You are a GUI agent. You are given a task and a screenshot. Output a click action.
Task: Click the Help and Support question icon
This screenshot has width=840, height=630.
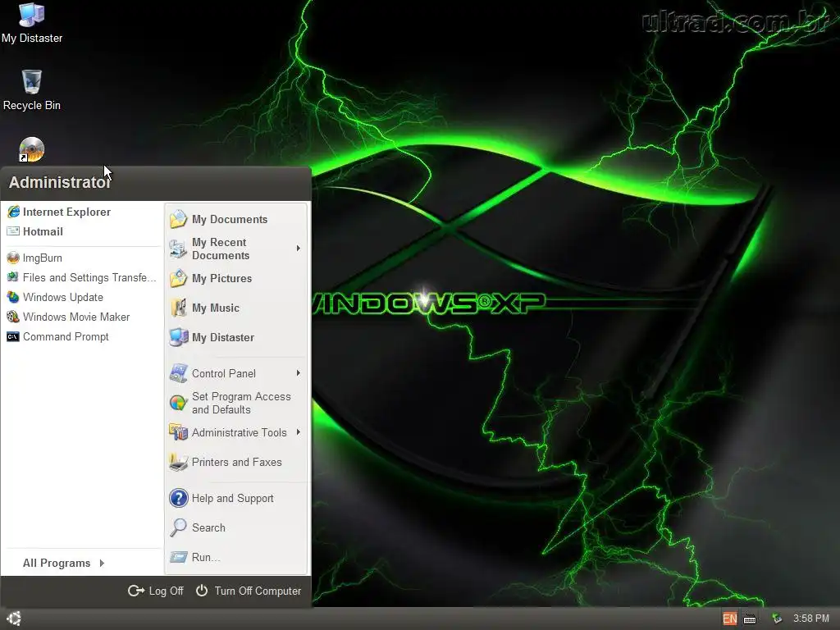[x=178, y=498]
